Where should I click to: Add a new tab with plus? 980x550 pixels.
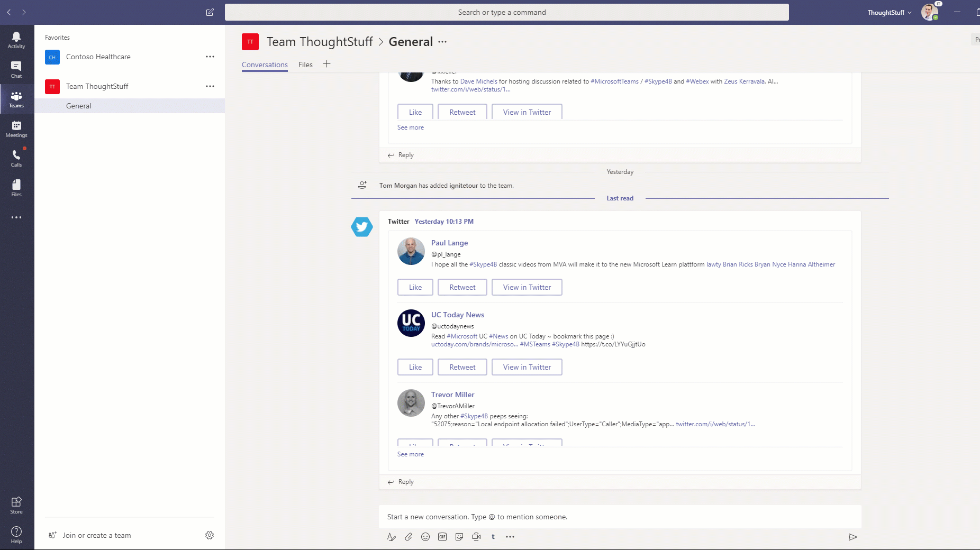click(x=326, y=64)
